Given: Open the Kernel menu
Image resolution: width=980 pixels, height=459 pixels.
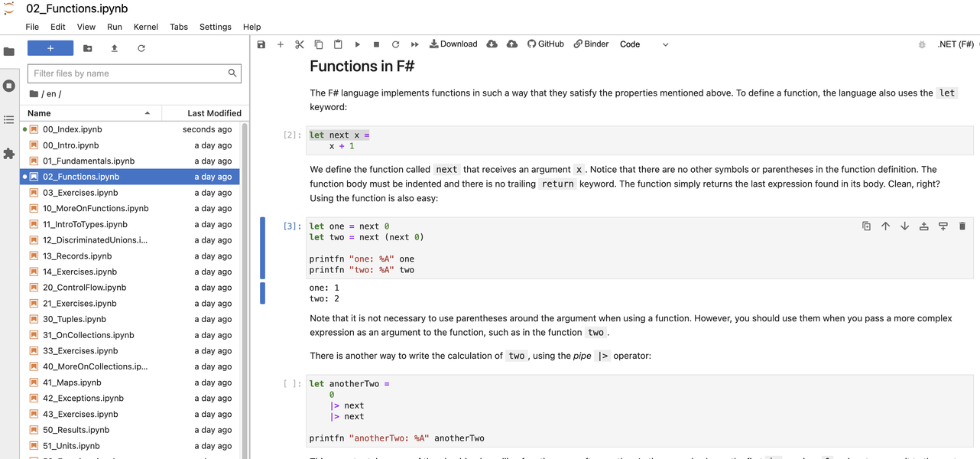Looking at the screenshot, I should tap(146, 27).
